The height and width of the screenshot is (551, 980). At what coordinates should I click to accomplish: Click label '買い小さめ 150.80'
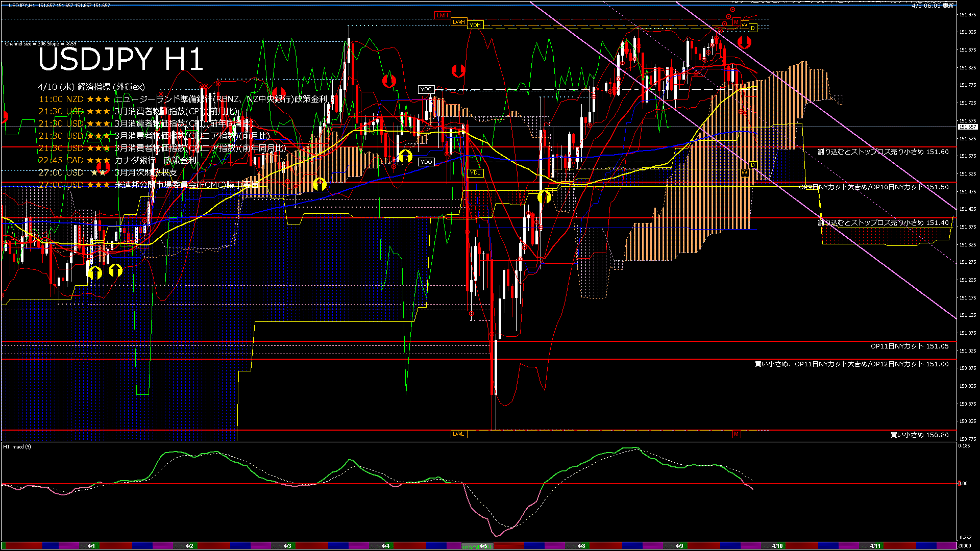(x=920, y=435)
